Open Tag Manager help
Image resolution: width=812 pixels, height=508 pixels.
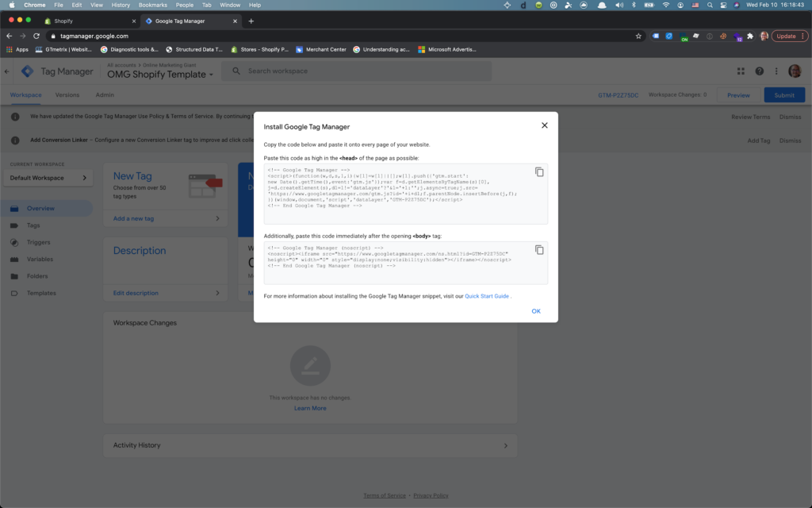(759, 71)
